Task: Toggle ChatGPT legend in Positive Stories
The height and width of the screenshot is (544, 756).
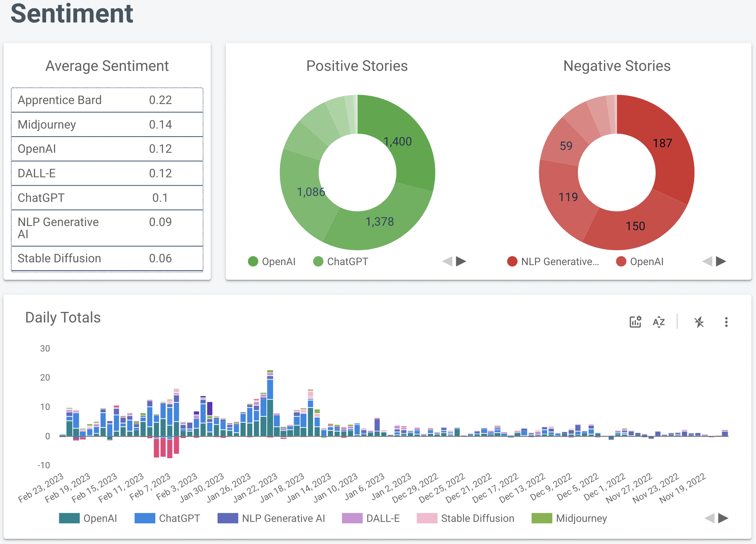Action: pyautogui.click(x=341, y=262)
